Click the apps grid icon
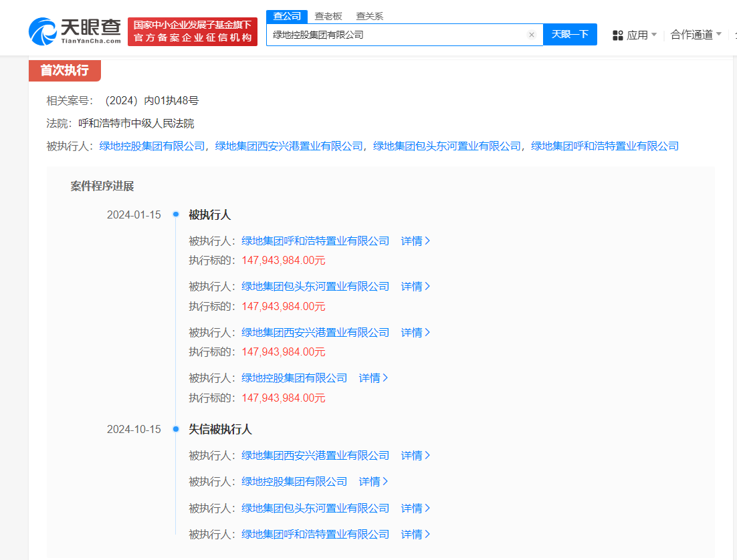 tap(617, 35)
